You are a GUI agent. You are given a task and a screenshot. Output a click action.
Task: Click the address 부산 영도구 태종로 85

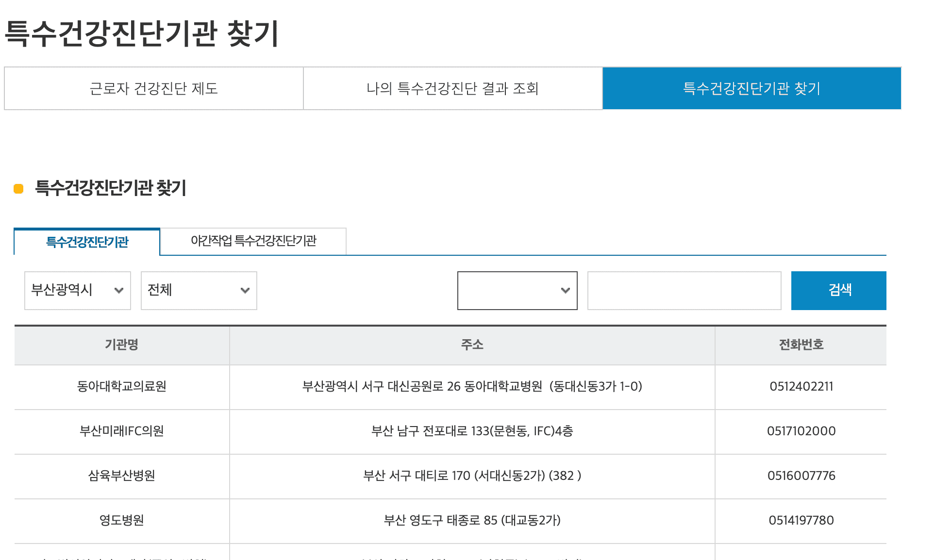[472, 520]
